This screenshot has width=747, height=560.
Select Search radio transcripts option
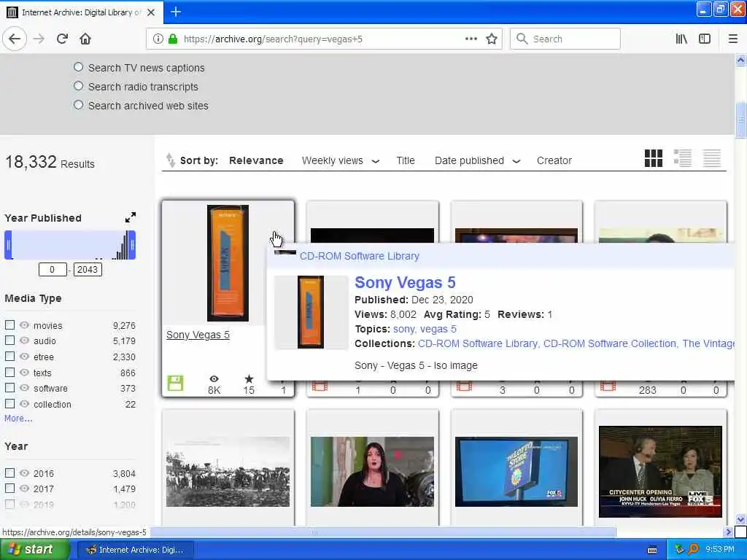tap(79, 86)
